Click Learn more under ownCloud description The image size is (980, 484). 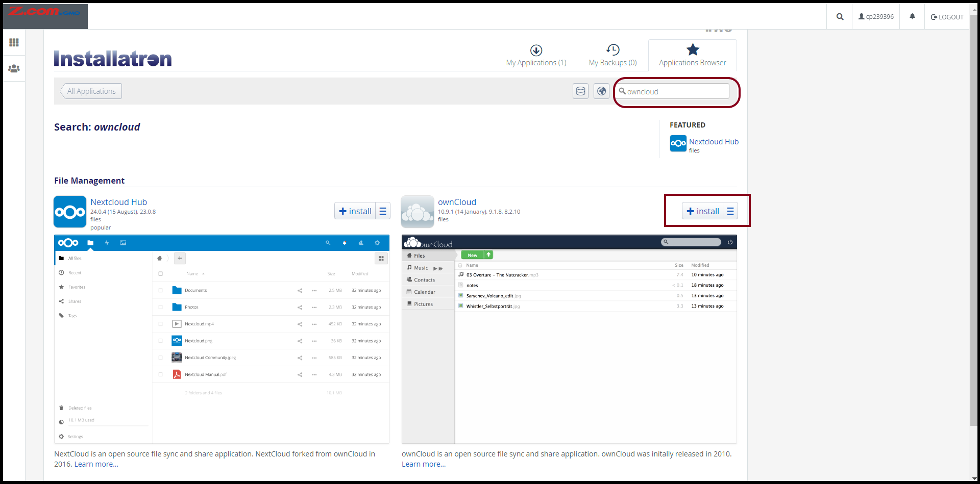point(424,464)
